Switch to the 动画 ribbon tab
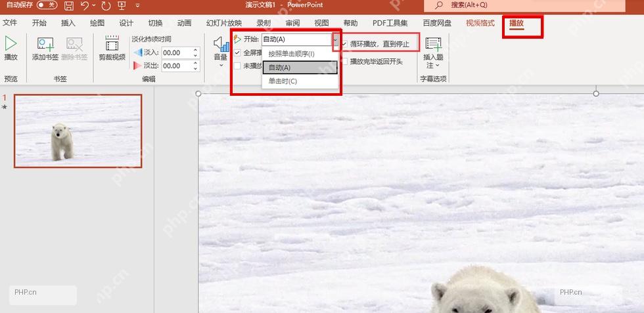Viewport: 644px width, 313px height. coord(185,23)
